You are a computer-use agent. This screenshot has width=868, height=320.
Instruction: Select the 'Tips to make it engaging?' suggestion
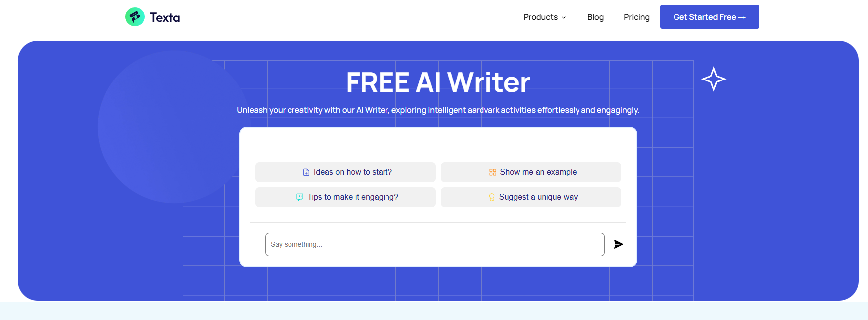point(345,197)
